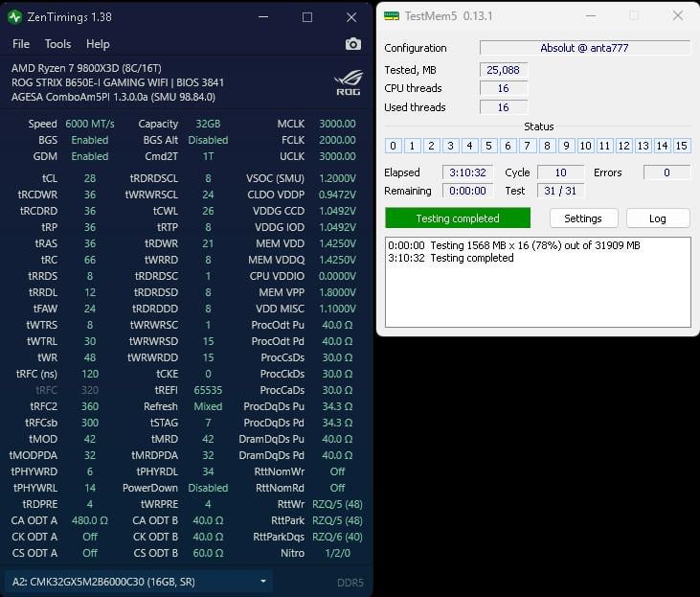Open the File menu in ZenTimings
This screenshot has width=700, height=597.
pos(21,44)
